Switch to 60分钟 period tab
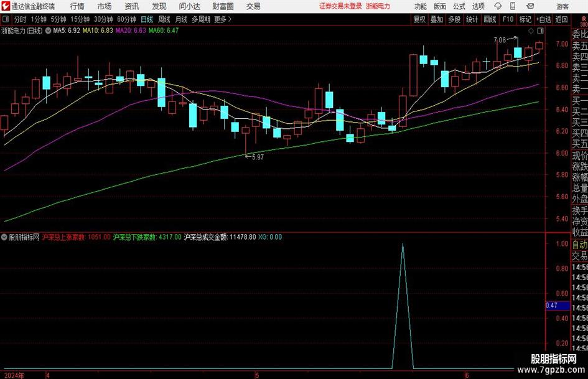588x379 pixels. point(126,19)
